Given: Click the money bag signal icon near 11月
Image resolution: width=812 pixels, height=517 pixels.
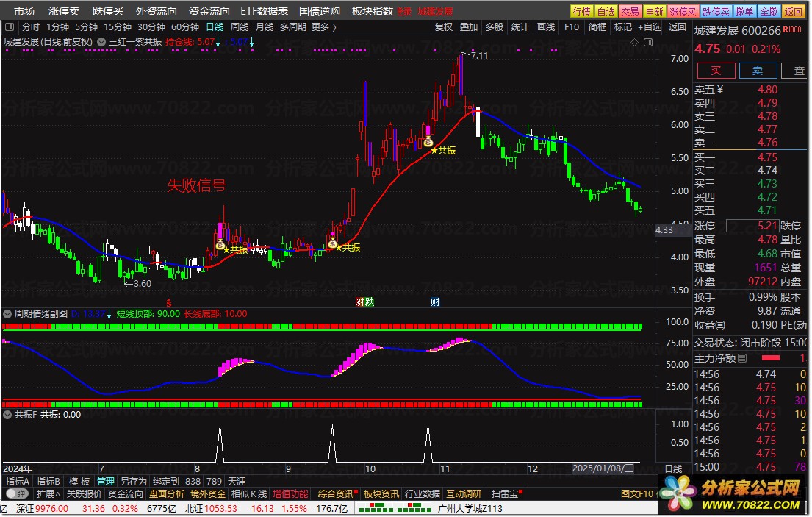Looking at the screenshot, I should coord(428,141).
